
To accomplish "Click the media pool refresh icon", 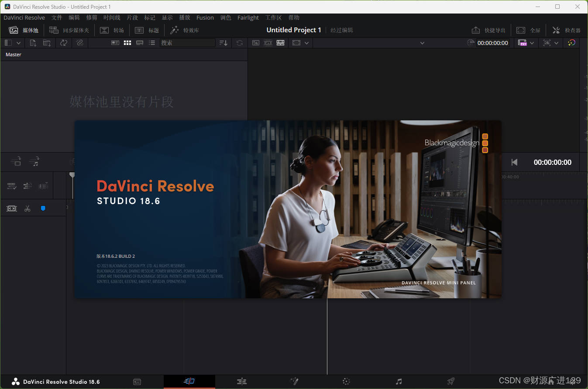I will pos(239,43).
